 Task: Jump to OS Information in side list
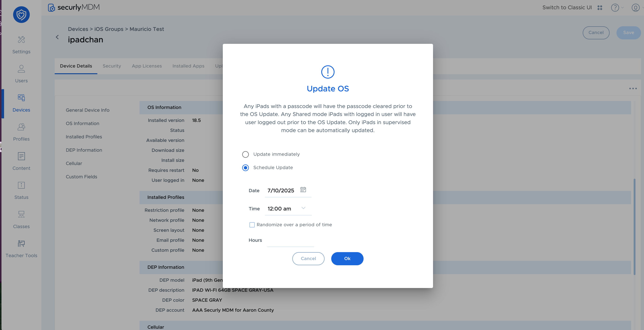coord(83,123)
